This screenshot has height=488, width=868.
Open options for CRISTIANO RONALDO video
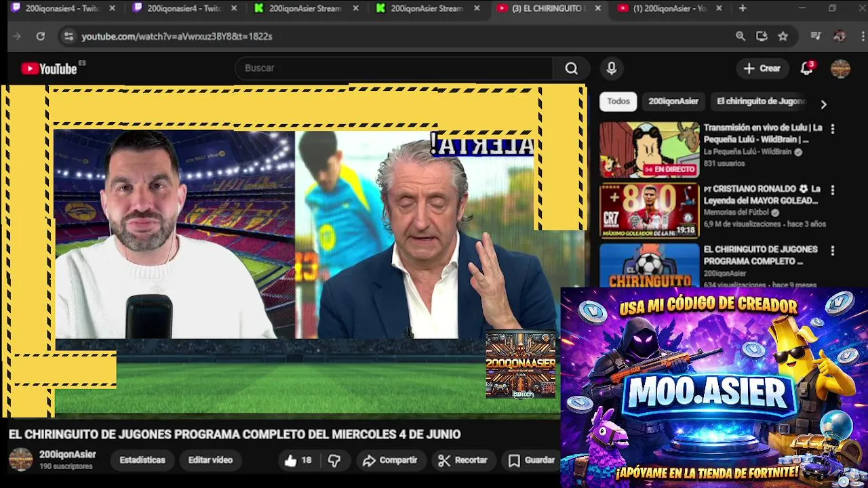(833, 190)
